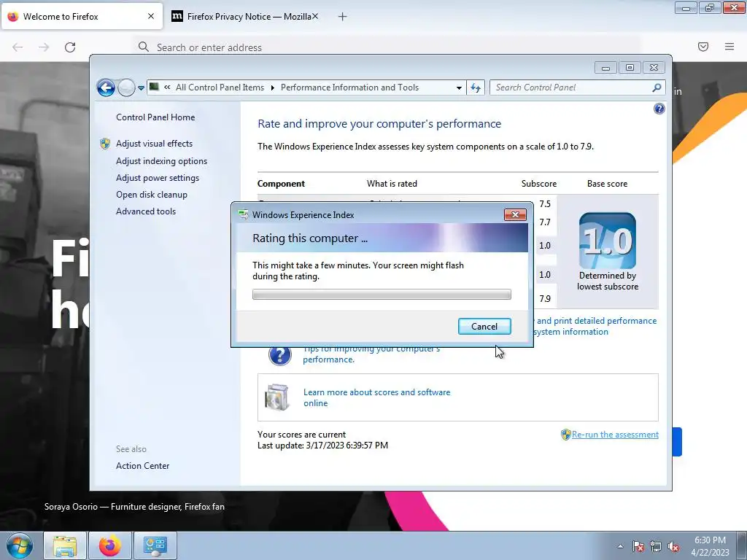Click the rating progress bar
747x560 pixels.
382,295
